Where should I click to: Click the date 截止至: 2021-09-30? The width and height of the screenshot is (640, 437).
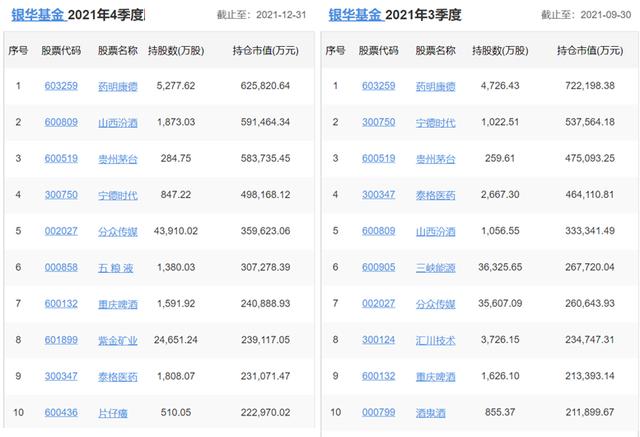coord(586,16)
